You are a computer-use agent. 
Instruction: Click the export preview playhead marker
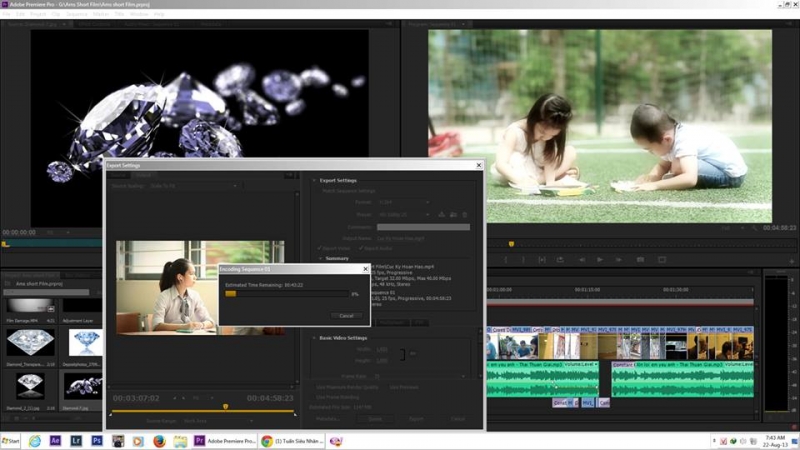(x=226, y=407)
